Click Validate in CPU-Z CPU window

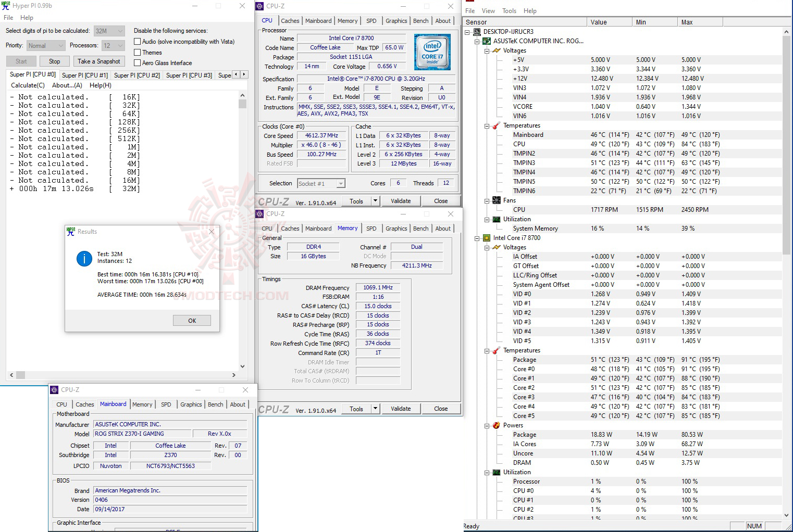coord(401,201)
